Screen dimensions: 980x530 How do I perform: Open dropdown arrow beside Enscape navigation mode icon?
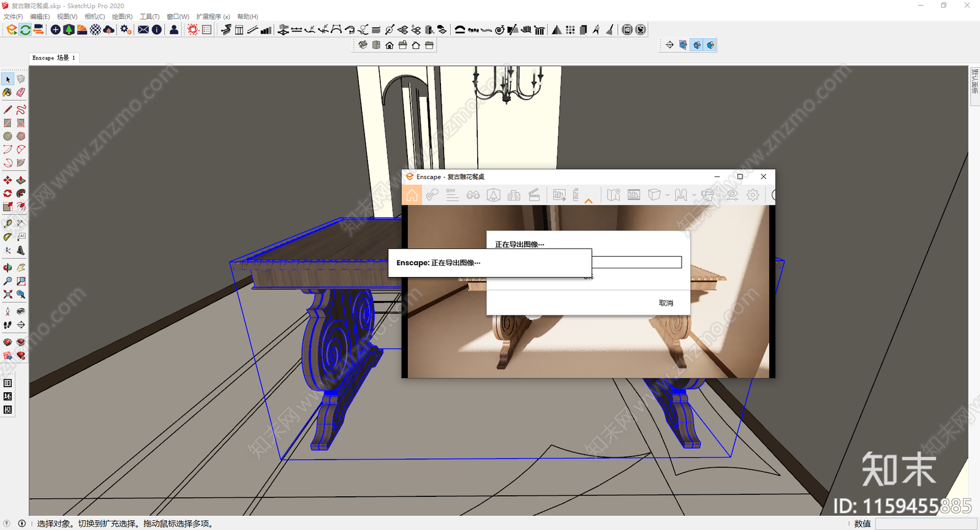[694, 195]
